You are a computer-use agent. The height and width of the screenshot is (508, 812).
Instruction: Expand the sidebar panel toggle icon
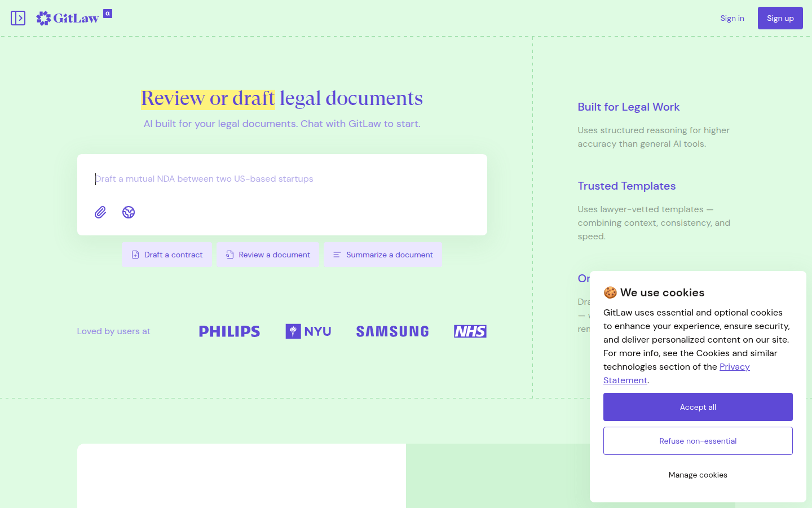tap(18, 18)
